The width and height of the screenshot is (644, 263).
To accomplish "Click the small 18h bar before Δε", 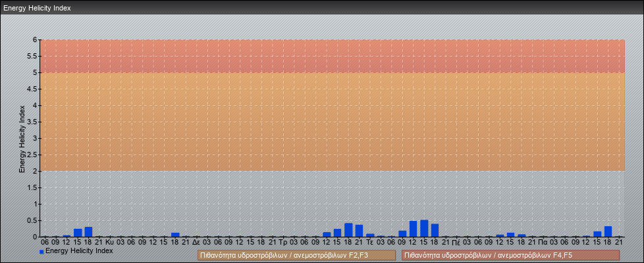I will click(175, 235).
